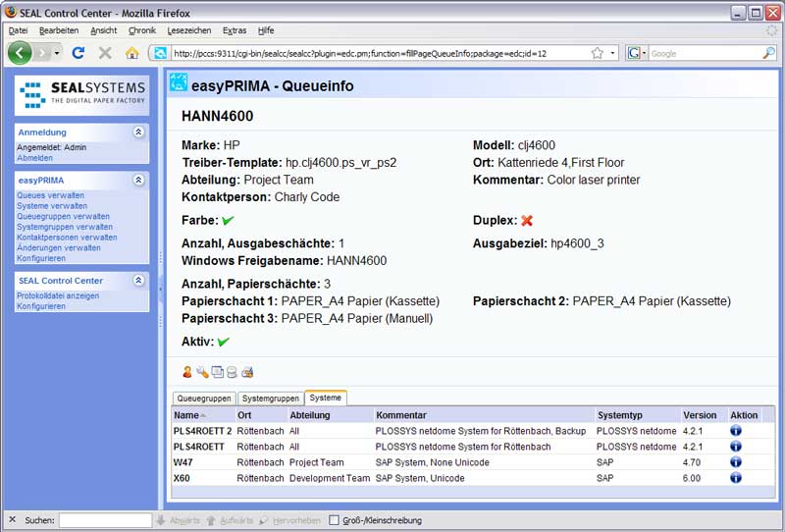Click the printer icon in the queue toolbar

click(x=247, y=372)
